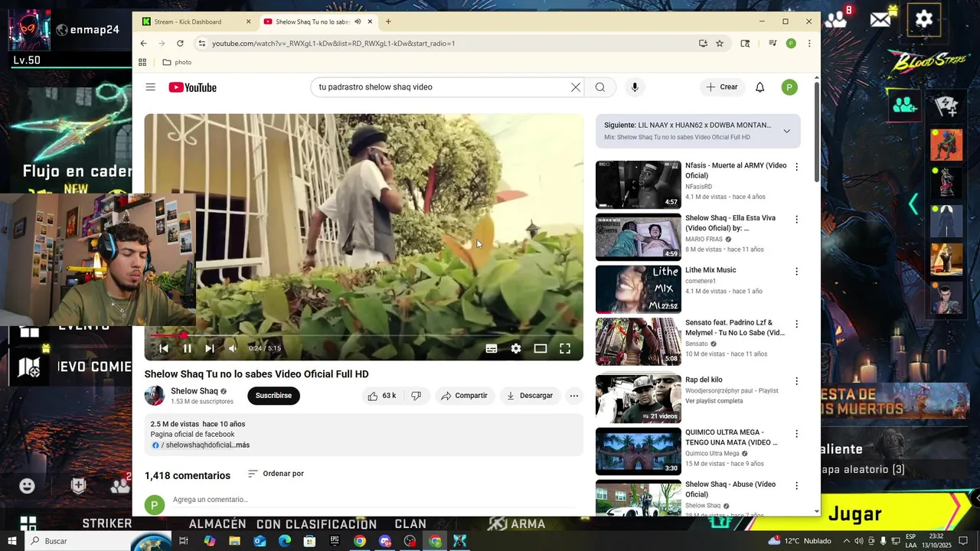Image resolution: width=980 pixels, height=551 pixels.
Task: Open the photo bookmarks folder
Action: point(177,62)
